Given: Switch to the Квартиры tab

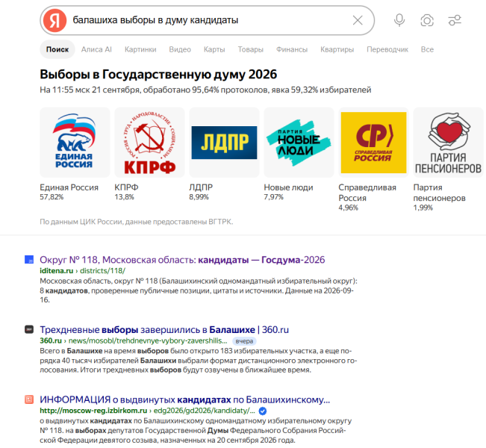Looking at the screenshot, I should pos(337,49).
